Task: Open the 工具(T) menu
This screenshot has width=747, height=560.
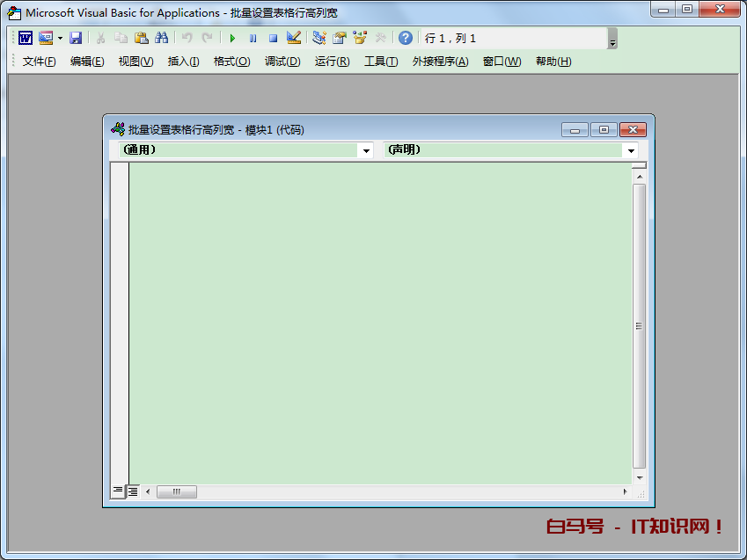Action: point(381,62)
